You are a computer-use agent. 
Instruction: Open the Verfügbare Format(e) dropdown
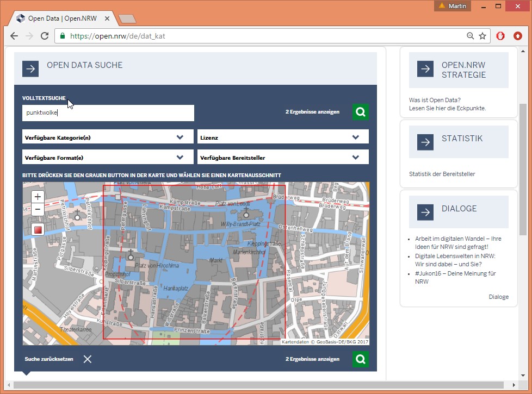[108, 158]
